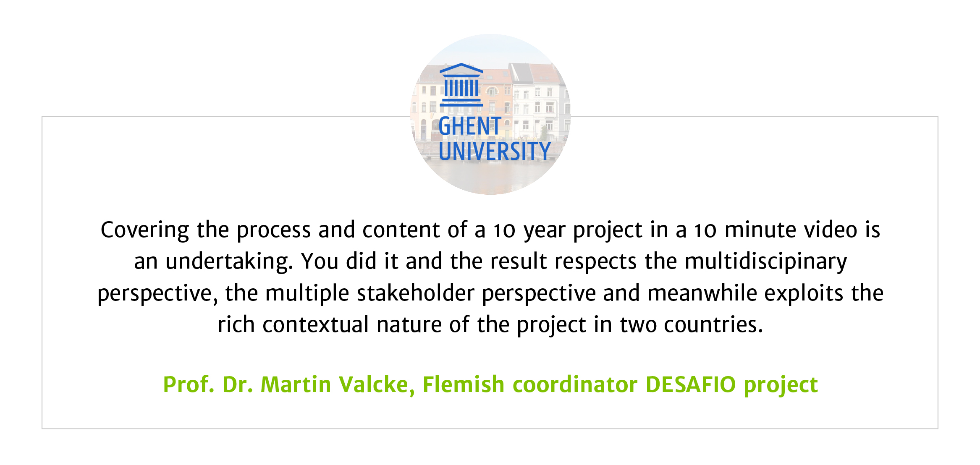
Task: Click the word 'undertaking' in the quote
Action: coord(229,261)
